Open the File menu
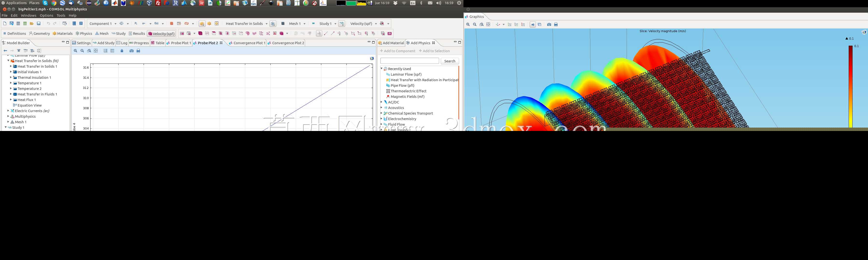This screenshot has height=260, width=868. (4, 15)
